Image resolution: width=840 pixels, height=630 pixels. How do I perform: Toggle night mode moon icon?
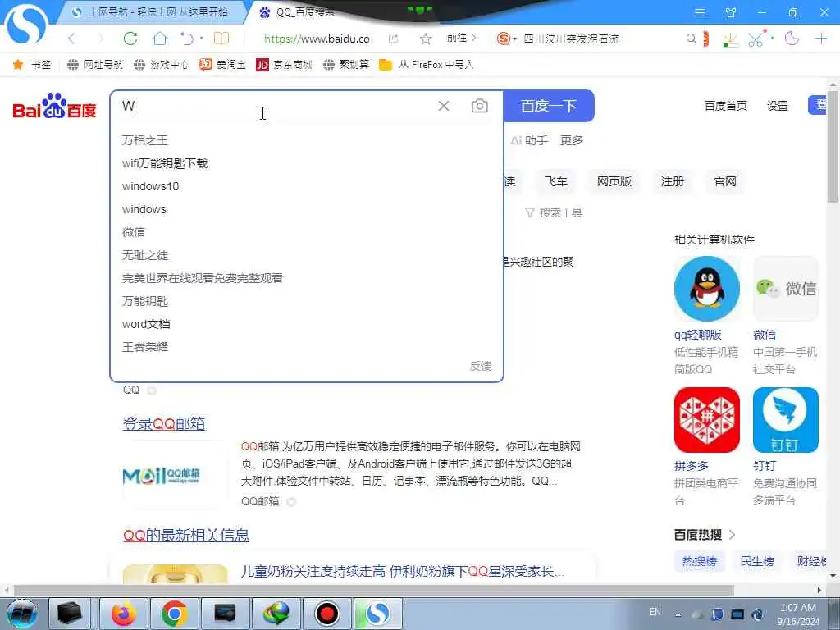tap(792, 38)
